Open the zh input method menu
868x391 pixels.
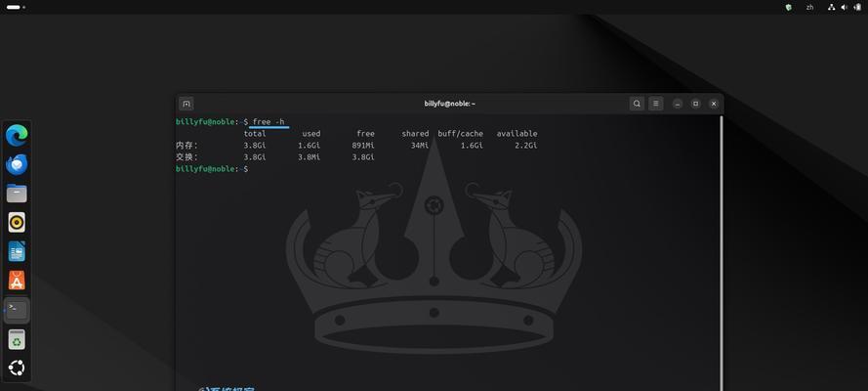tap(809, 7)
